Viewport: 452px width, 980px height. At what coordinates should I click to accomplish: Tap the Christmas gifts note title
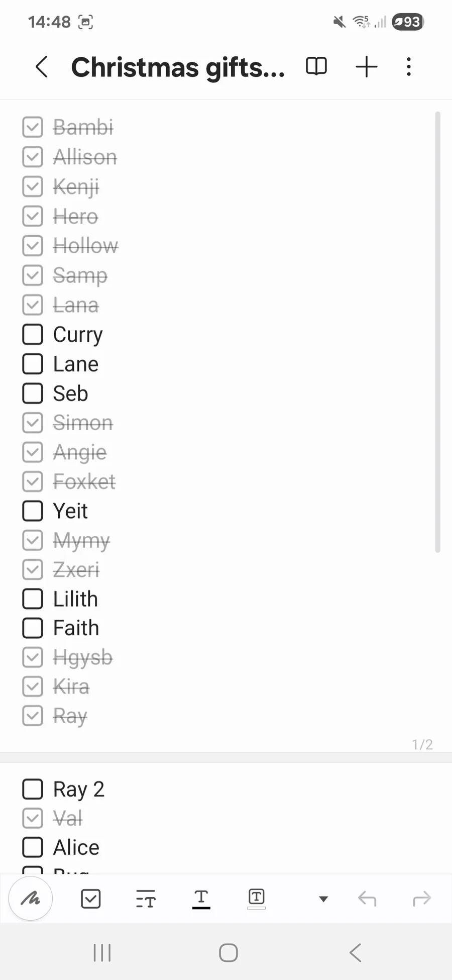coord(178,67)
